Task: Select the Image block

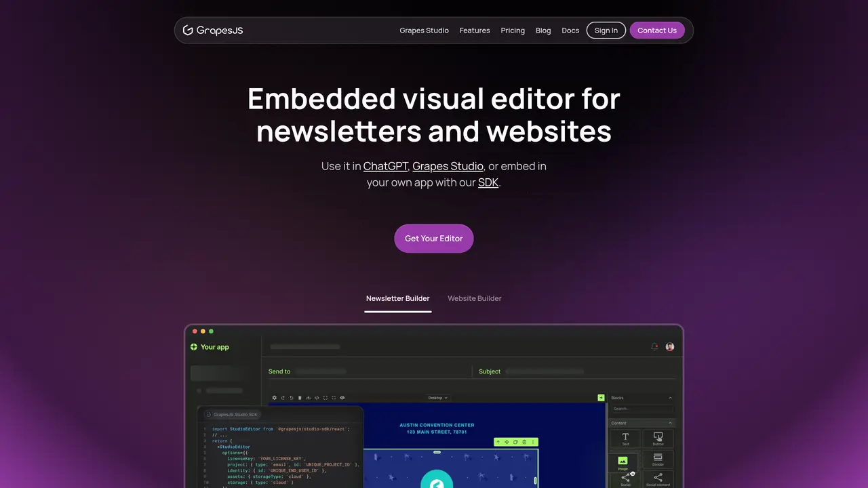Action: [x=623, y=462]
